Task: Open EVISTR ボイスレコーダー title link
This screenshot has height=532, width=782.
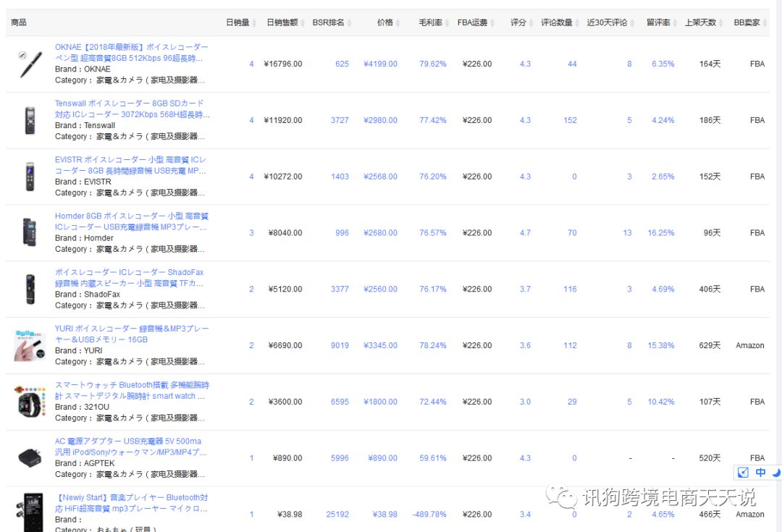Action: pos(130,165)
